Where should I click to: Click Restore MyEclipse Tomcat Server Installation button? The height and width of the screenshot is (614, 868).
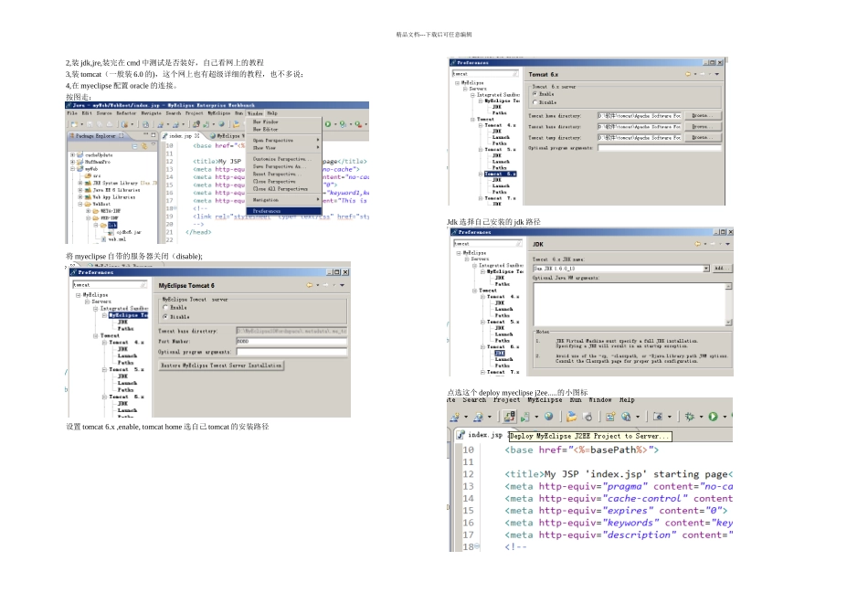tap(221, 365)
